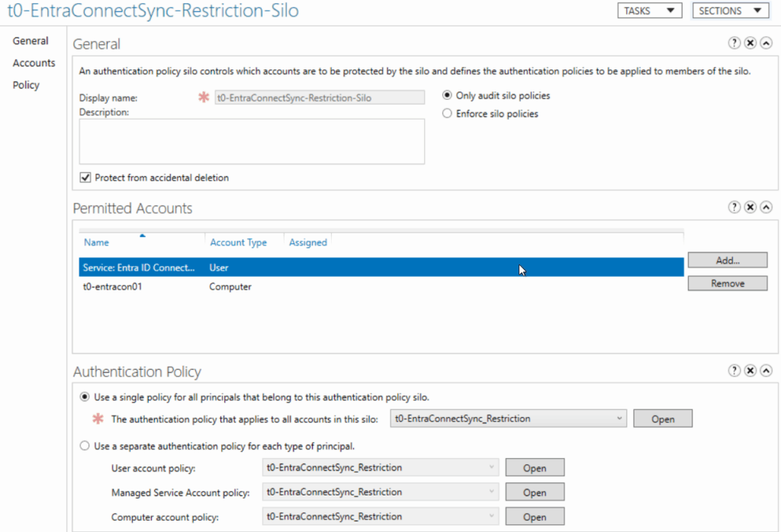The image size is (781, 532).
Task: Toggle Protect from accidental deletion checkbox
Action: point(85,178)
